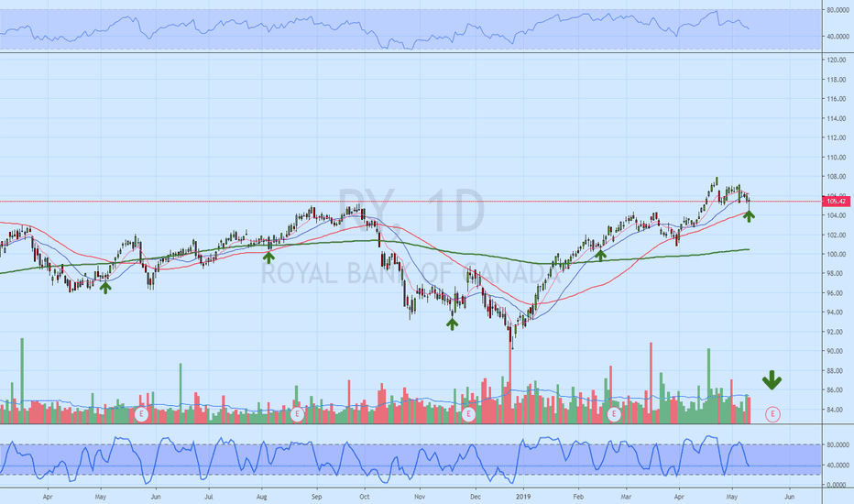Click the 84.00 price axis label
854x504 pixels.
[837, 410]
